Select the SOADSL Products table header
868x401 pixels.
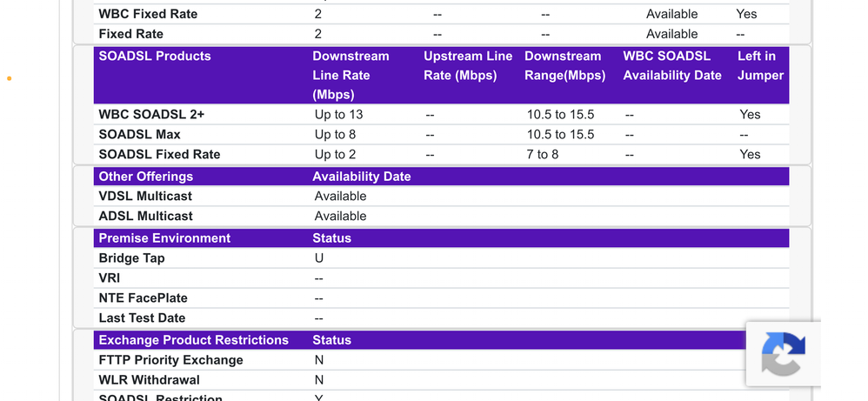(155, 57)
